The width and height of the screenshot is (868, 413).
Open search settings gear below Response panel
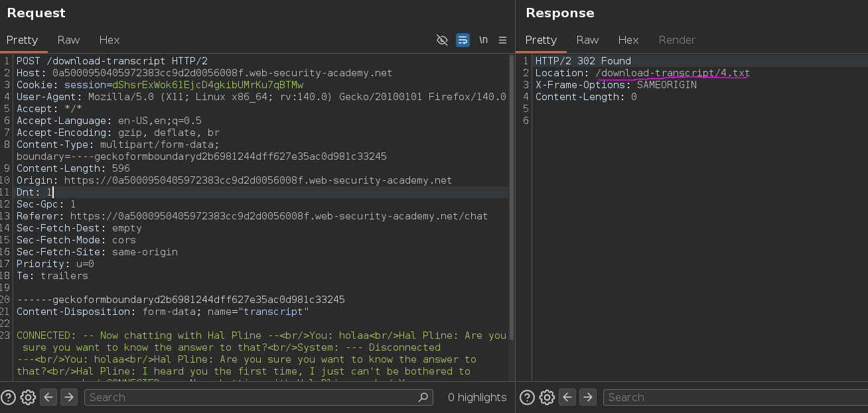[x=547, y=397]
